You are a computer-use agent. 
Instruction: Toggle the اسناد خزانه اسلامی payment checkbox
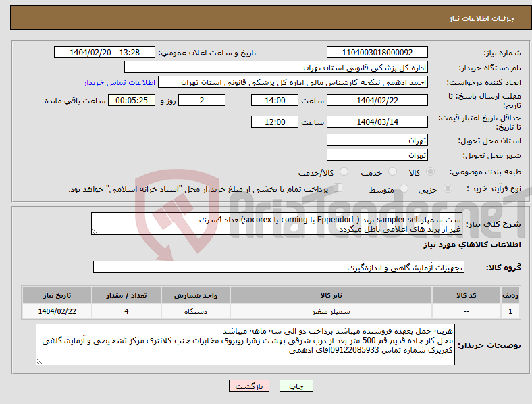pyautogui.click(x=338, y=188)
